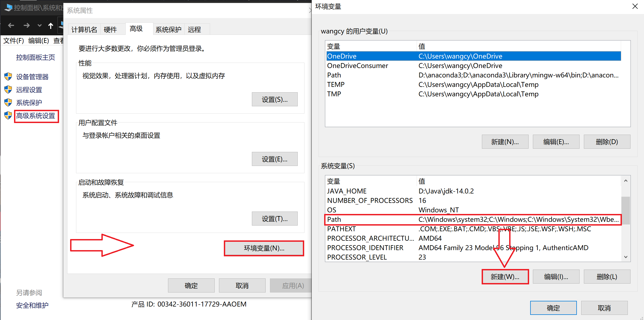The height and width of the screenshot is (320, 644).
Task: Click the forward navigation arrow
Action: 26,26
